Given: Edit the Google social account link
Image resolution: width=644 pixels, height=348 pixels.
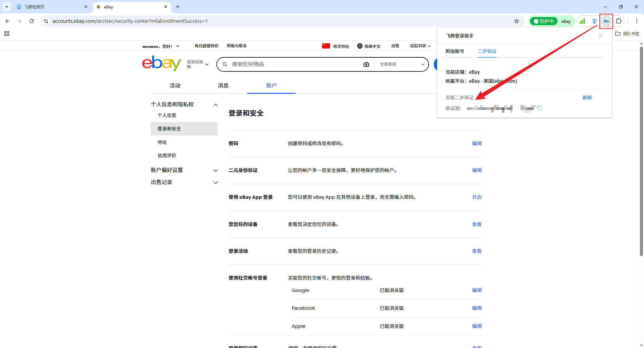Looking at the screenshot, I should [477, 290].
